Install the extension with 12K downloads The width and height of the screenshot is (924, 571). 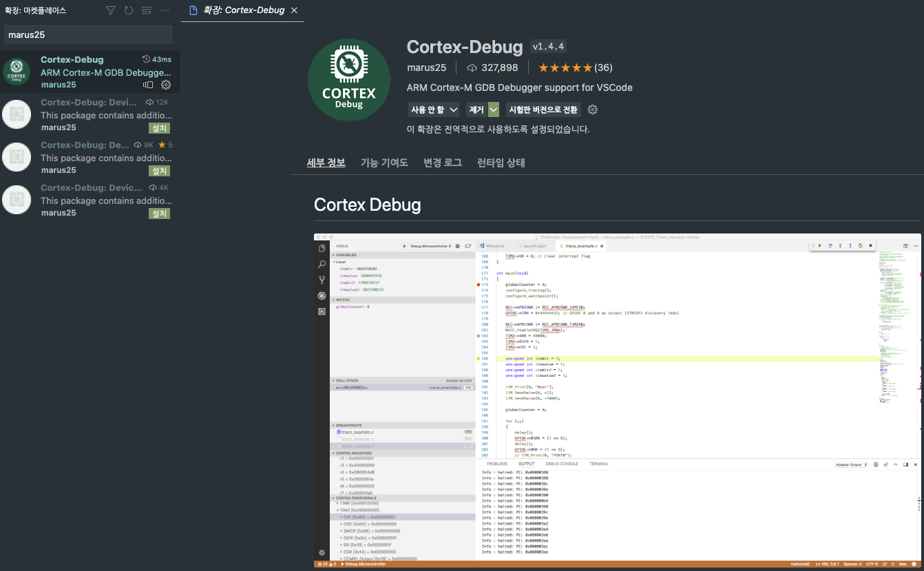tap(160, 128)
